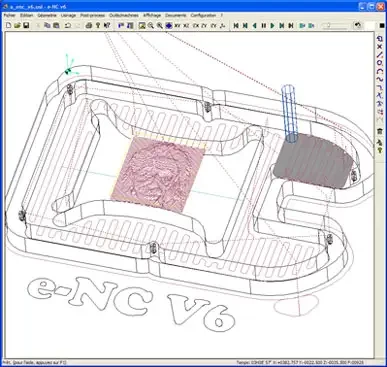Open the Fichier menu

[10, 15]
